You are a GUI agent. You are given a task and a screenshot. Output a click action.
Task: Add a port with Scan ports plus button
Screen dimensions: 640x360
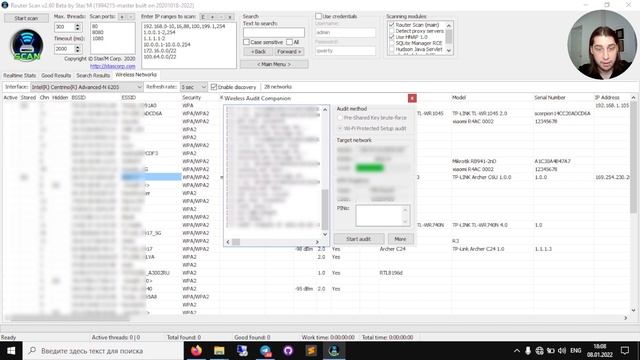point(122,17)
